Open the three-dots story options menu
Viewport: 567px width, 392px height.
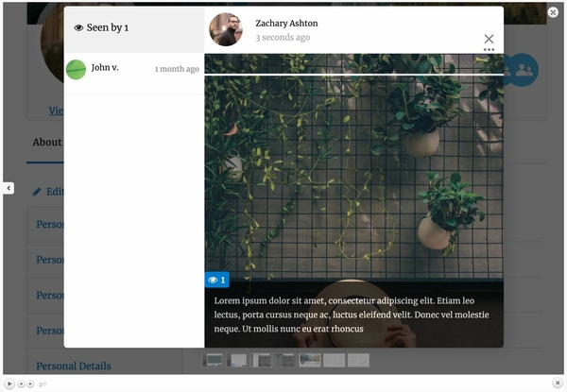coord(489,50)
